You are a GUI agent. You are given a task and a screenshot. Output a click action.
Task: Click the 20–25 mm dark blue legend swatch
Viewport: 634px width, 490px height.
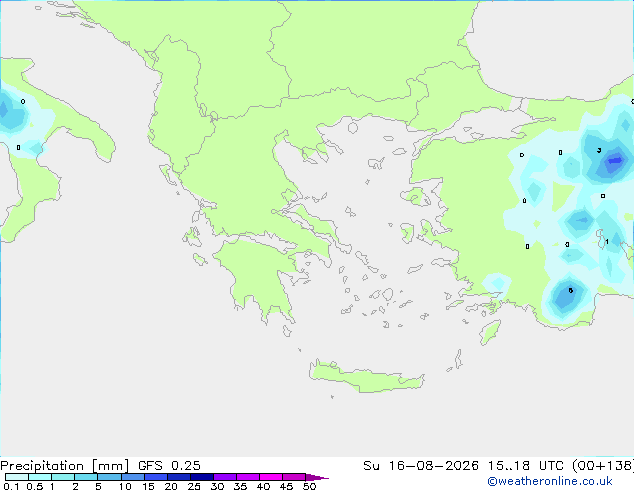tap(179, 477)
